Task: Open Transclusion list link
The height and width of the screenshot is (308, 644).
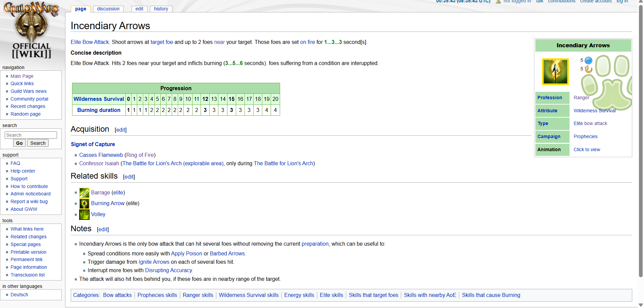Action: 28,275
